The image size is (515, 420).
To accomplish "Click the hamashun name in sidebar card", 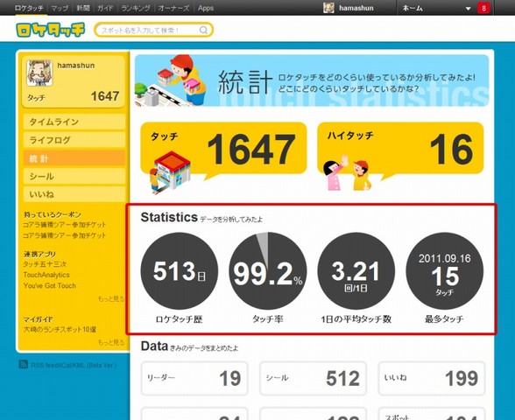I will coord(76,66).
